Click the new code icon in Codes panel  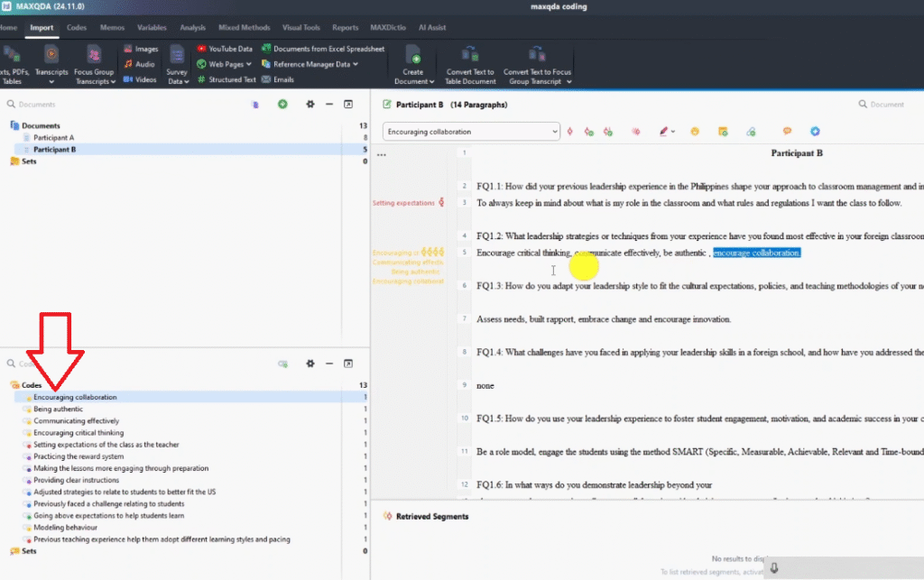282,364
